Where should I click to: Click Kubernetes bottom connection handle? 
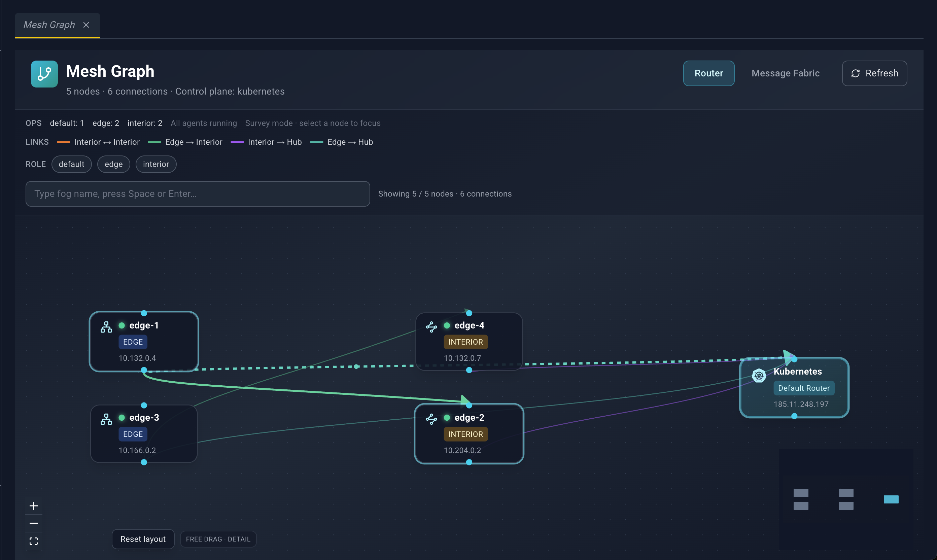tap(794, 416)
